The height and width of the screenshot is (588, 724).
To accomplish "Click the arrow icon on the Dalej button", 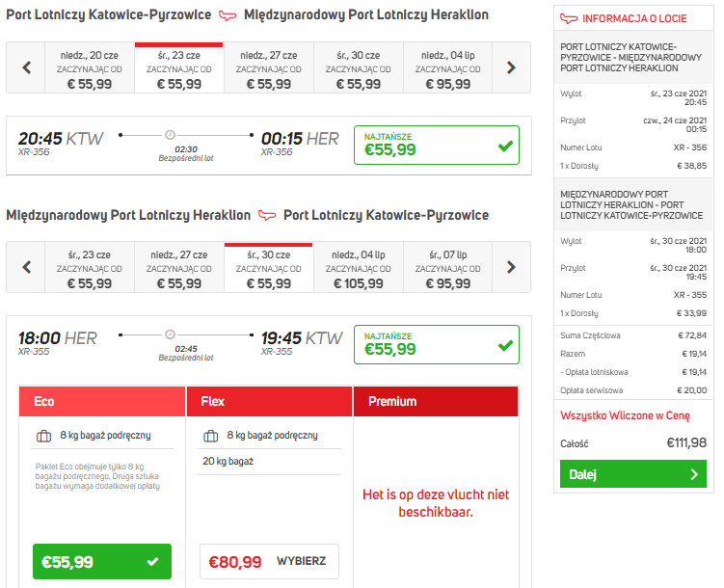I will [x=694, y=474].
